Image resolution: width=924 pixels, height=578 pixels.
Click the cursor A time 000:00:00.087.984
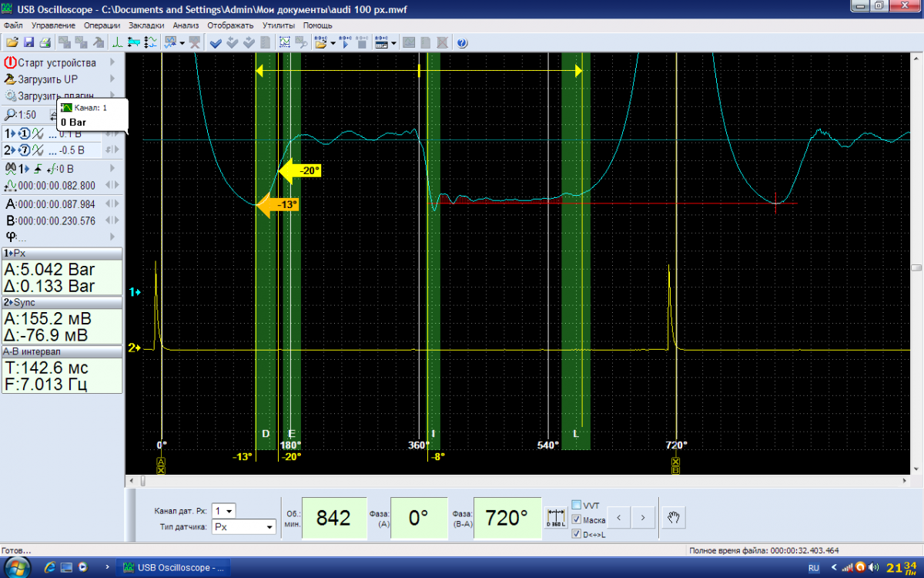click(x=57, y=204)
